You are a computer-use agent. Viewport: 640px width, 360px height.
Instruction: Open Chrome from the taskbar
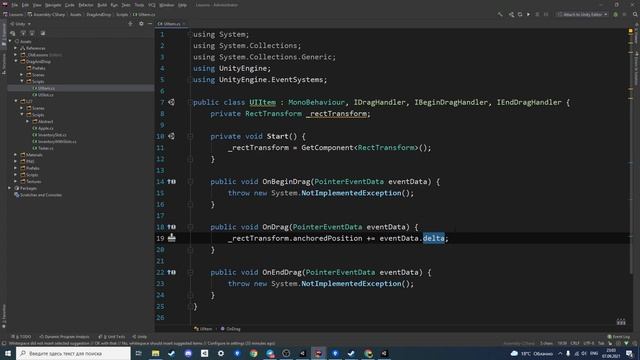[253, 353]
